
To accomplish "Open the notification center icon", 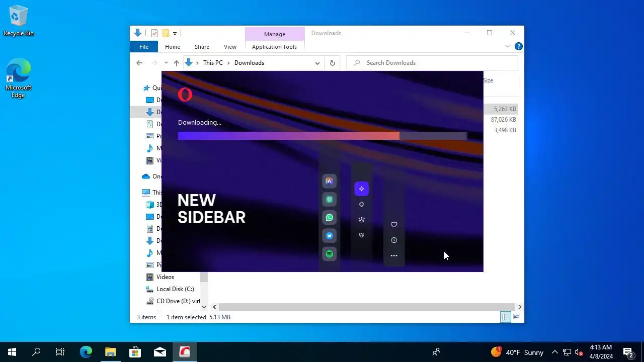I will [x=628, y=352].
